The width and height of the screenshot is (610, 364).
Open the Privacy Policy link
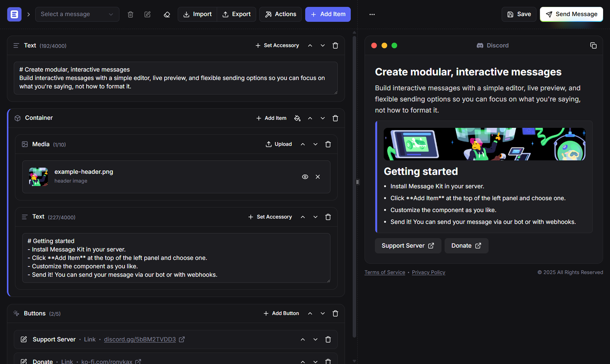(x=428, y=272)
